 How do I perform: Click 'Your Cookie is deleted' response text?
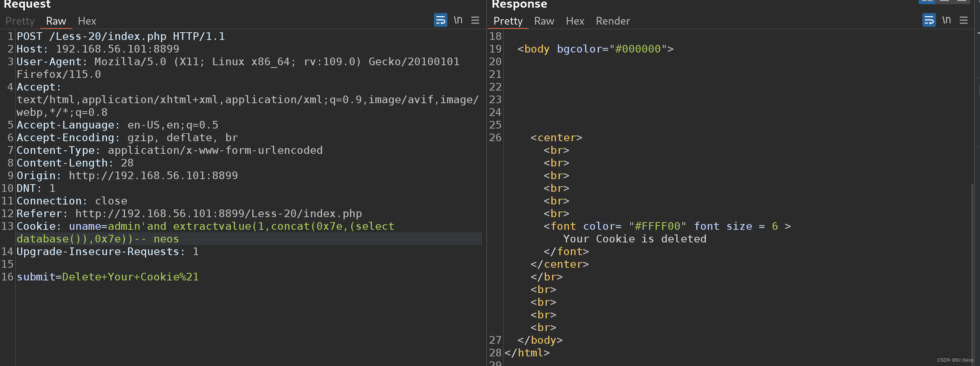[635, 239]
